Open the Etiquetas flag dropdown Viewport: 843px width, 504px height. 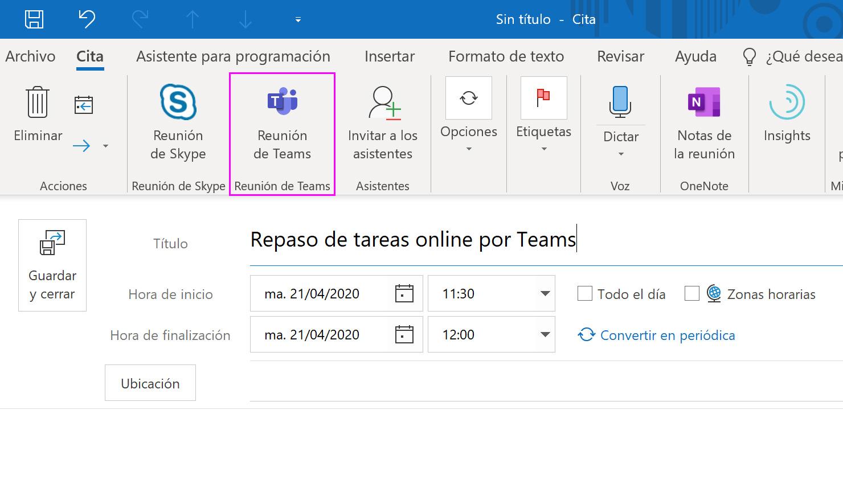pyautogui.click(x=544, y=116)
